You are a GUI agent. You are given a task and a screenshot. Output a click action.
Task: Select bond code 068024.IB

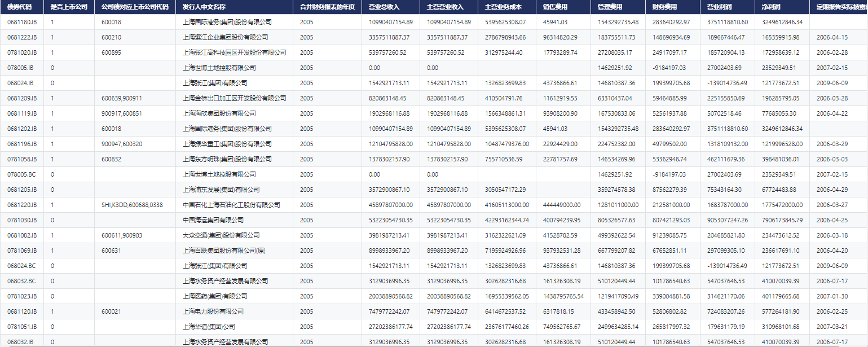click(20, 83)
